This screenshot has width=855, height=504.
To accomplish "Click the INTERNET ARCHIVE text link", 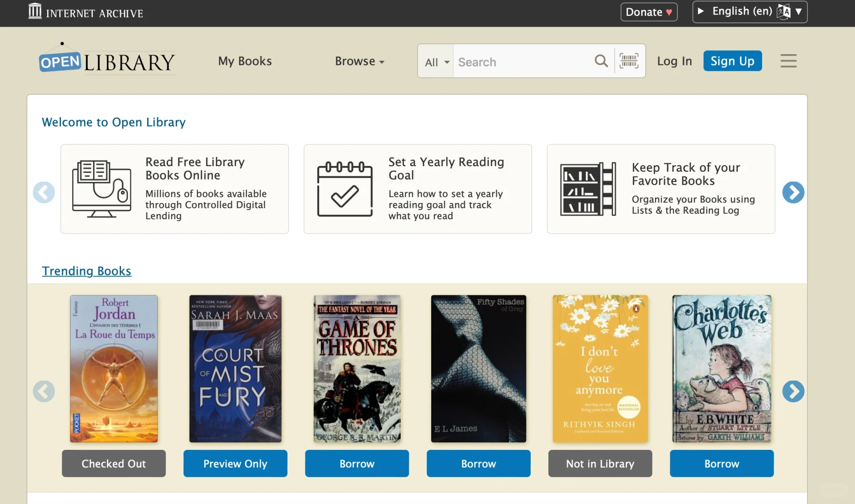I will pos(95,14).
